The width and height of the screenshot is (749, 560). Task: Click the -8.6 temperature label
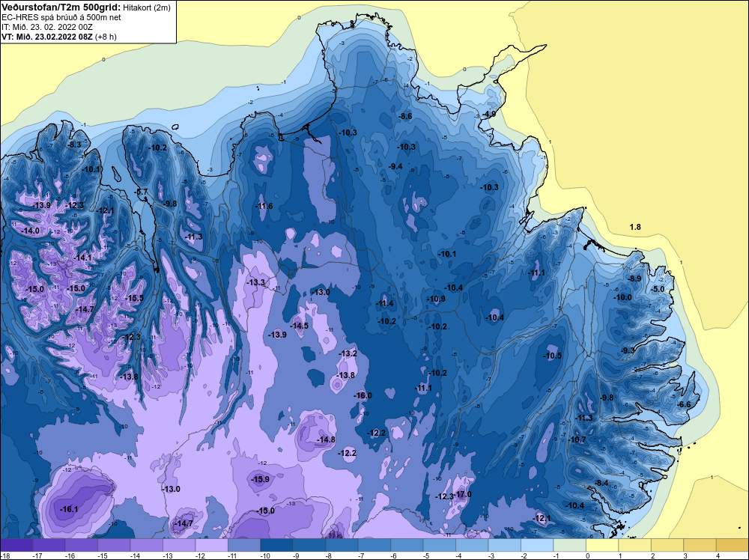click(x=405, y=116)
